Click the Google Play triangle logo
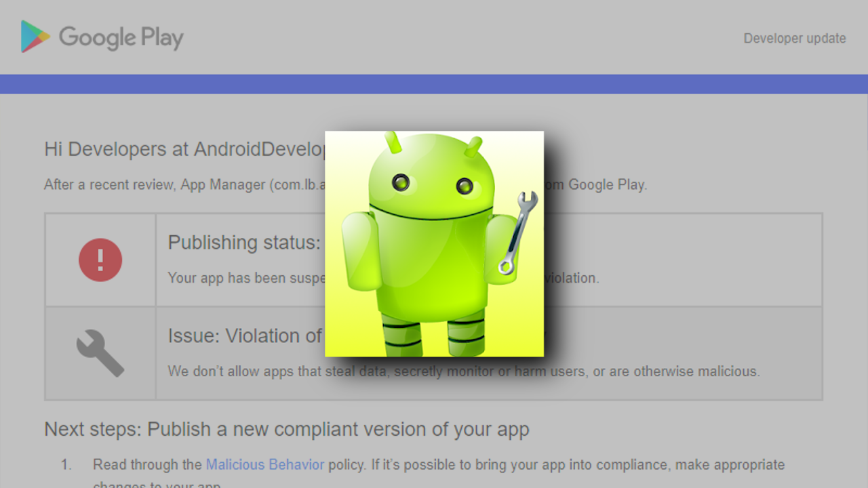Viewport: 868px width, 488px height. click(x=31, y=37)
